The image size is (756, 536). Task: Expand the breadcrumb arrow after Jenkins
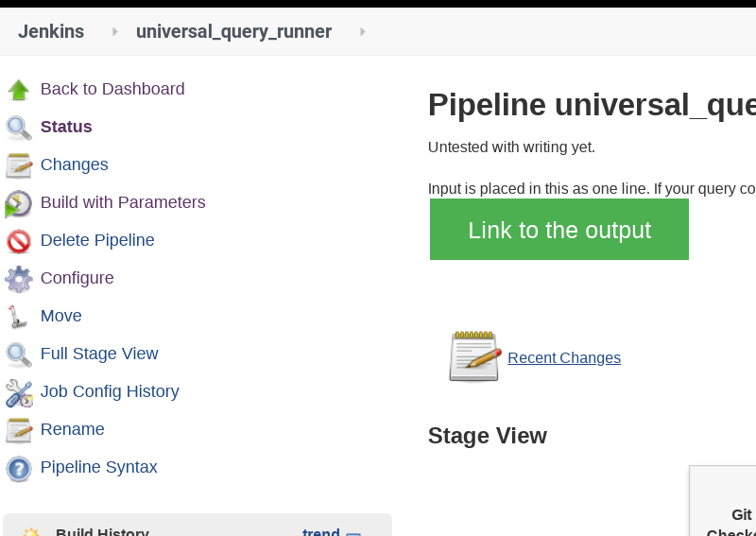coord(115,32)
